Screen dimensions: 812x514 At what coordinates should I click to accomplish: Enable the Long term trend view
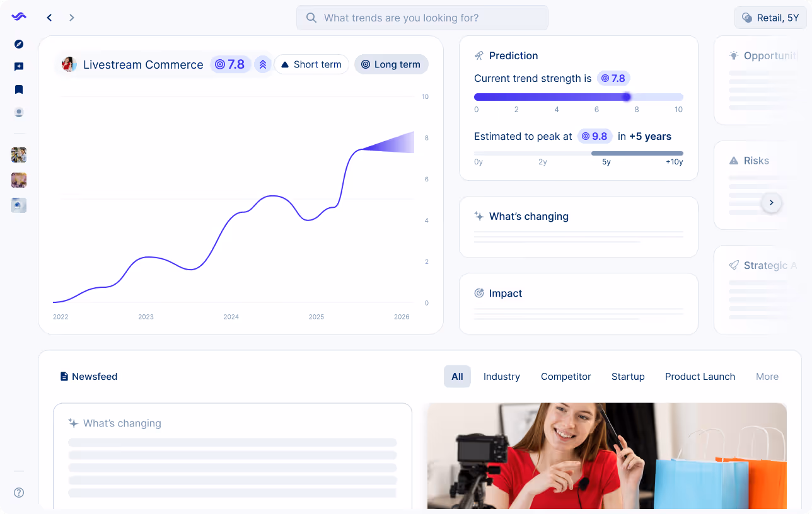[x=391, y=64]
